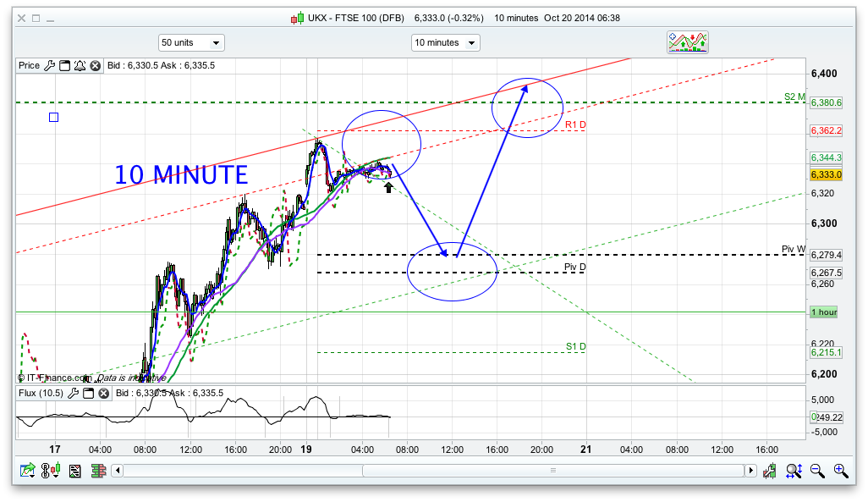Zoom in using the plus magnifier
This screenshot has height=502, width=868.
click(x=842, y=471)
